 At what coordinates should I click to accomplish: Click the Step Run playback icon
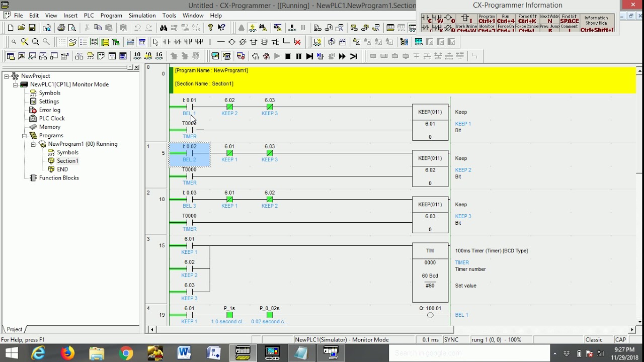[309, 56]
